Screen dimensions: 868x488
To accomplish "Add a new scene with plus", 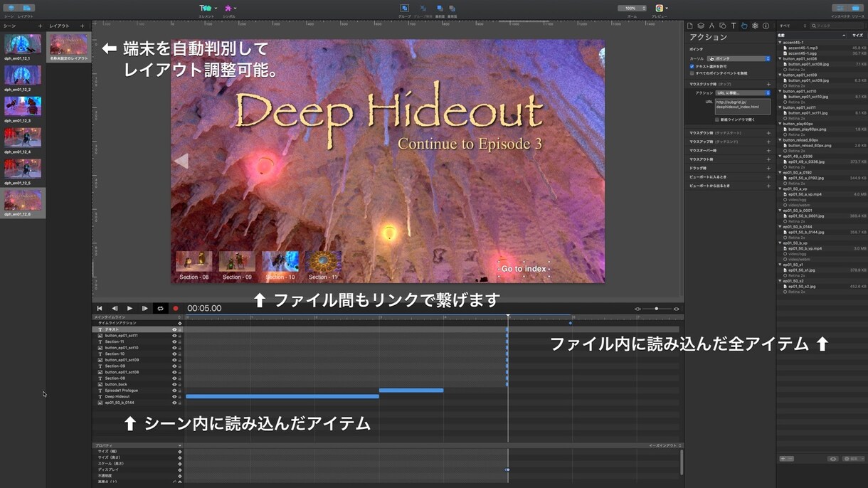I will point(40,26).
